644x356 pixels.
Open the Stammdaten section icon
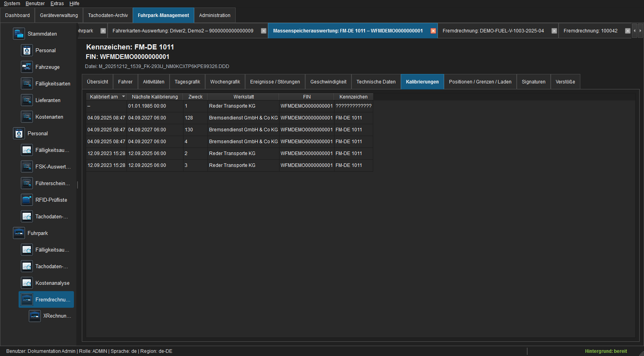19,34
